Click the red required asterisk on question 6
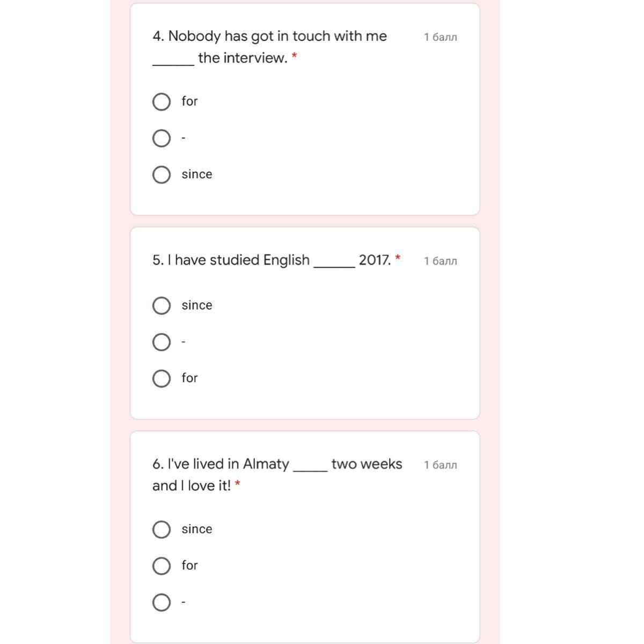Viewport: 644px width, 644px height. pyautogui.click(x=237, y=484)
